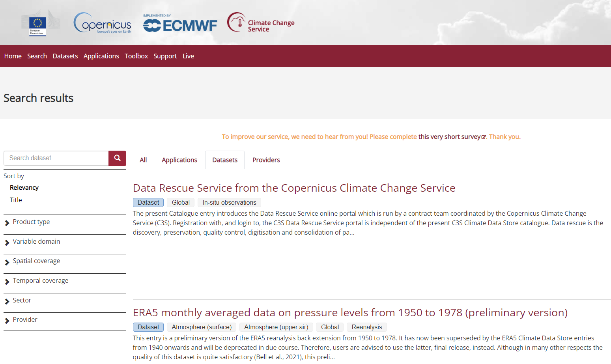Screen dimensions: 611x364
Task: Click the European Commission logo
Action: 38,25
